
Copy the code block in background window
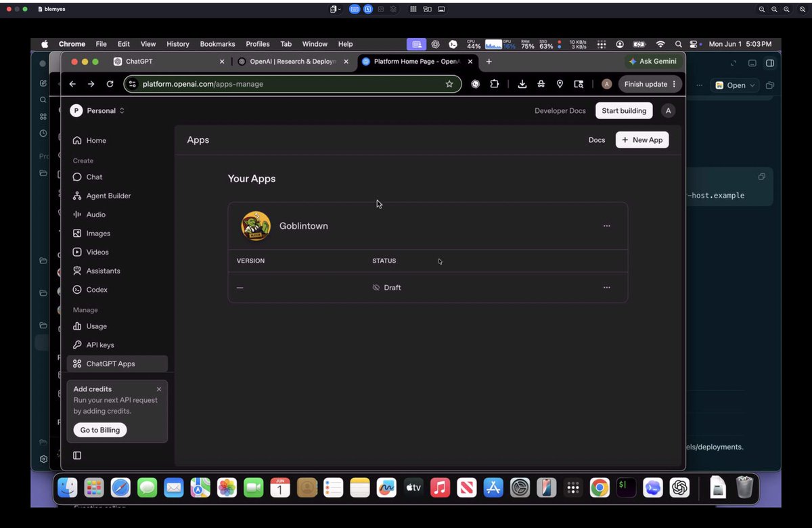point(762,177)
